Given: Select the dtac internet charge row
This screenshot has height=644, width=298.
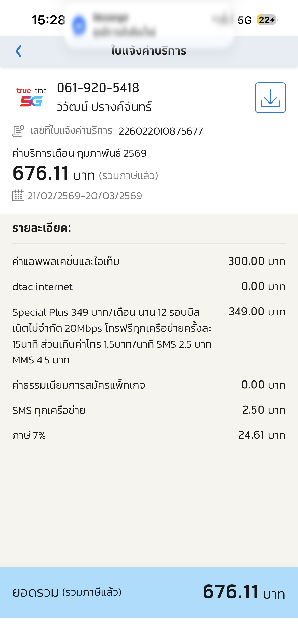Looking at the screenshot, I should click(149, 287).
